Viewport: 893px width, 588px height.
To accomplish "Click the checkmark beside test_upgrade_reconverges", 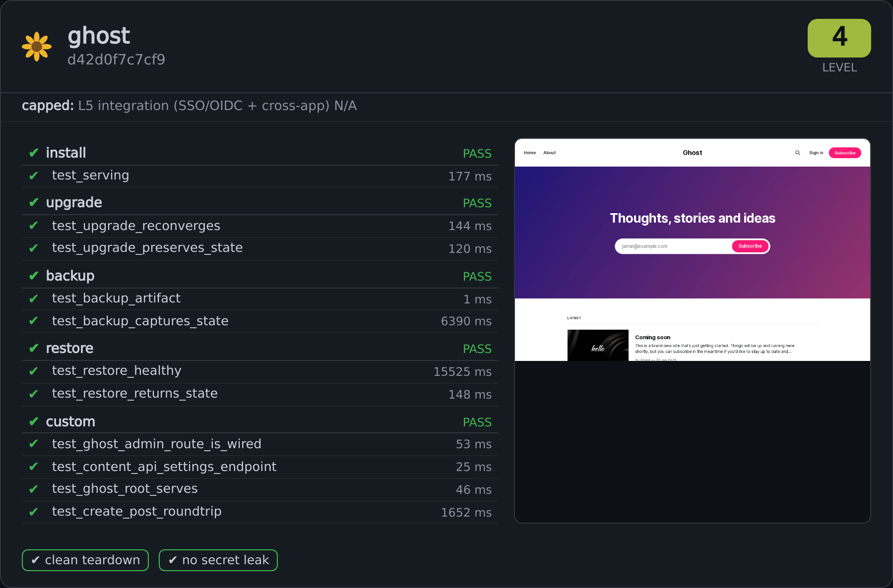I will (34, 226).
